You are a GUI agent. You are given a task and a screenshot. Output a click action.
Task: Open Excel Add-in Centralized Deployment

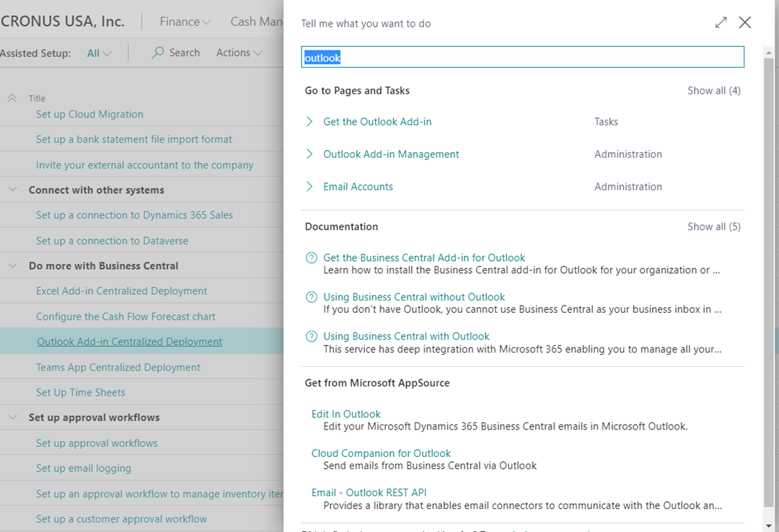point(121,291)
